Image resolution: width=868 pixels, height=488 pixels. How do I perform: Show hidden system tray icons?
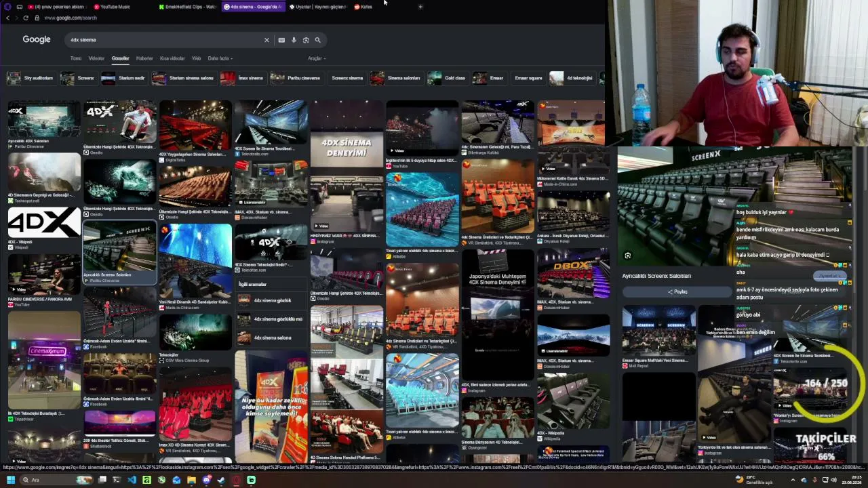(793, 480)
